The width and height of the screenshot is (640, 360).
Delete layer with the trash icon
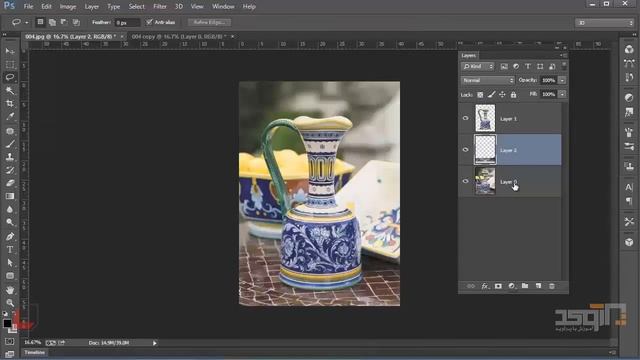(x=552, y=286)
